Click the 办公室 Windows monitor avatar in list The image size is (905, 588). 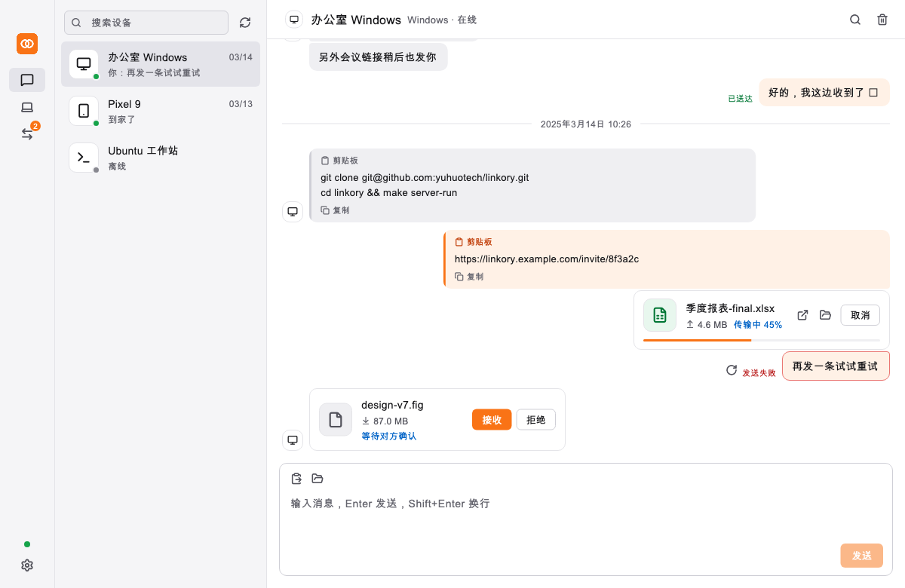click(x=84, y=64)
